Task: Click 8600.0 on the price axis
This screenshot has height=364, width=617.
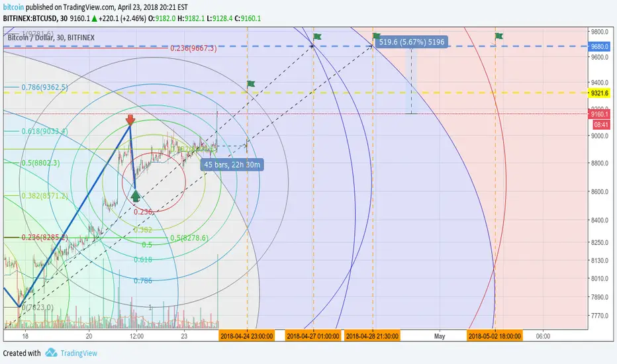Action: [600, 192]
